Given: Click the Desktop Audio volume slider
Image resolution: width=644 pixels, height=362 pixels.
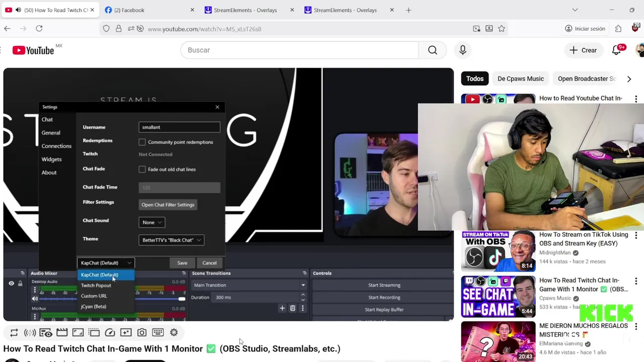Looking at the screenshot, I should pyautogui.click(x=112, y=299).
